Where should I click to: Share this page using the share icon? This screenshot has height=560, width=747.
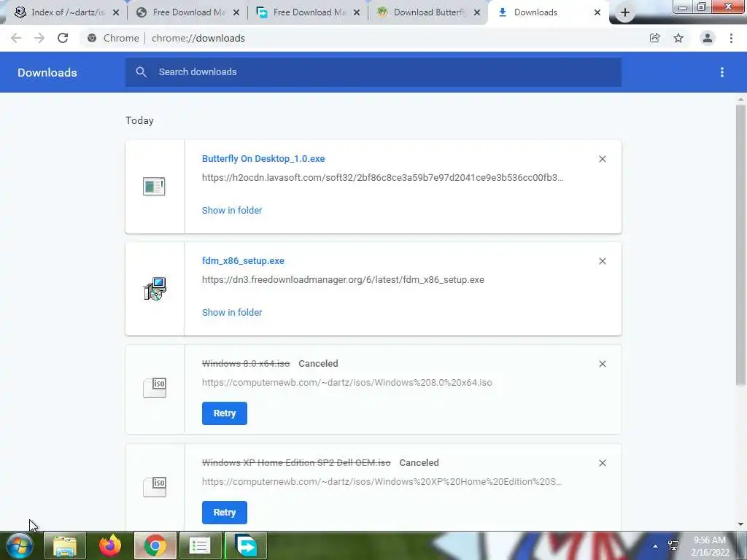[655, 38]
